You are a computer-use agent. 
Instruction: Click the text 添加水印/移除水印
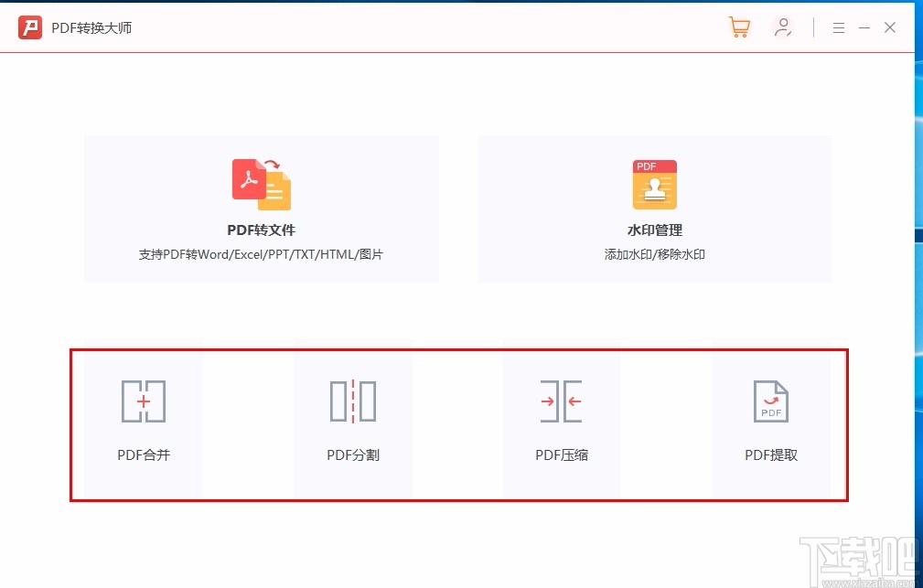click(x=655, y=255)
